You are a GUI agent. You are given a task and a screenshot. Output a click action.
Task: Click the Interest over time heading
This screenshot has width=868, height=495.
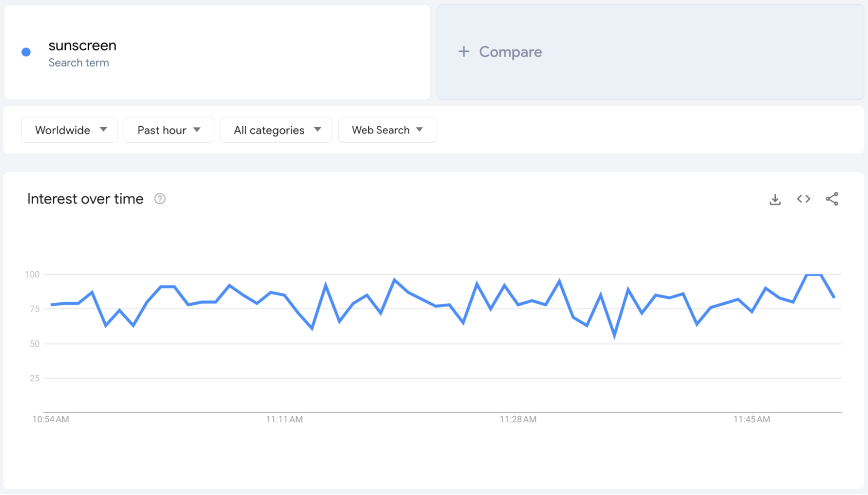(85, 199)
